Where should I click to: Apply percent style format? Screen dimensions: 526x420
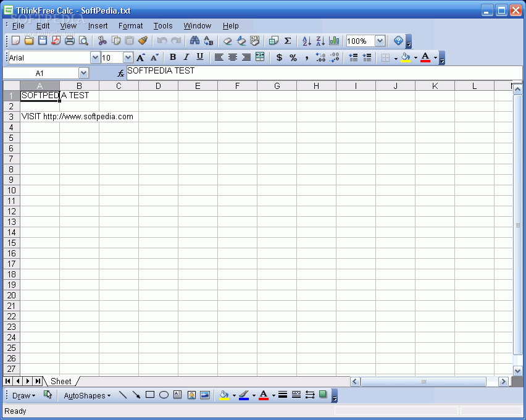pyautogui.click(x=293, y=57)
